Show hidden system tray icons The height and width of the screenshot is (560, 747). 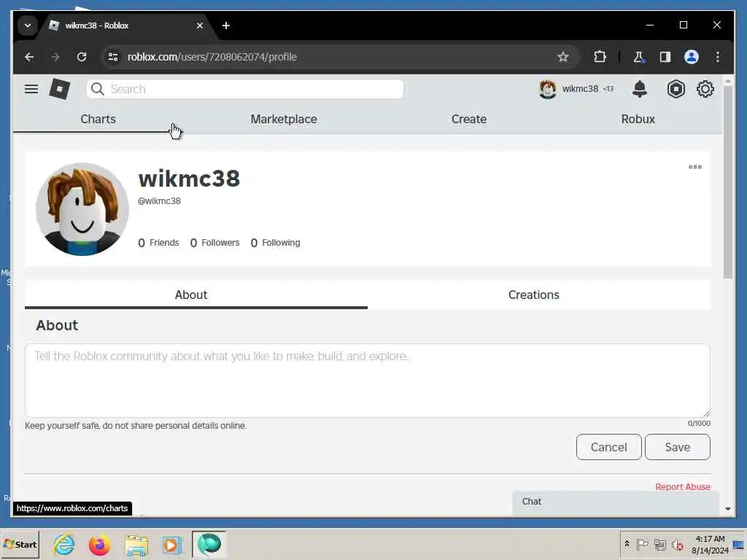[x=627, y=544]
